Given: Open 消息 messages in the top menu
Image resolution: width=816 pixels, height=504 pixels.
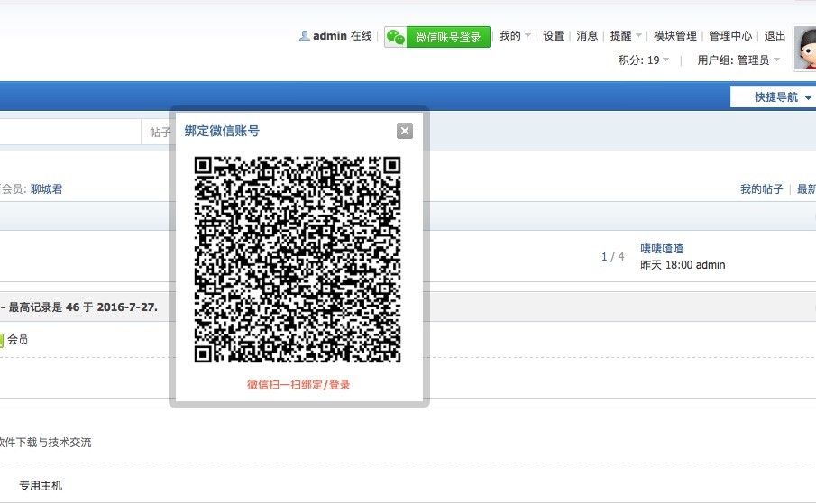Looking at the screenshot, I should (587, 36).
